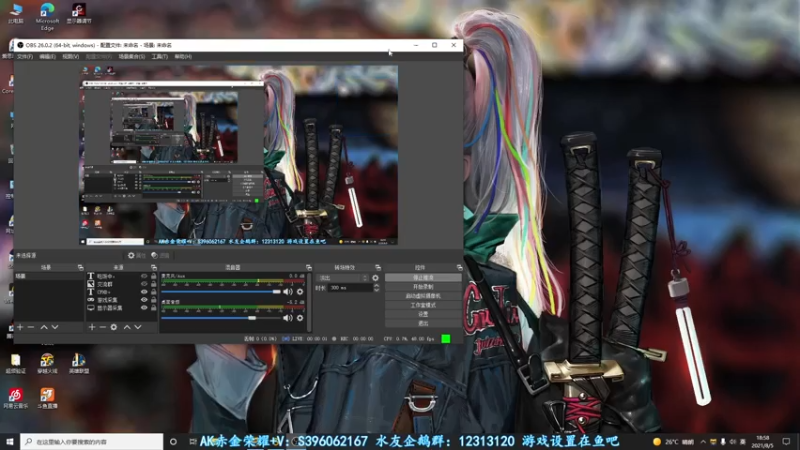
Task: Open transition properties gear beside the fade dropdown
Action: click(x=376, y=278)
